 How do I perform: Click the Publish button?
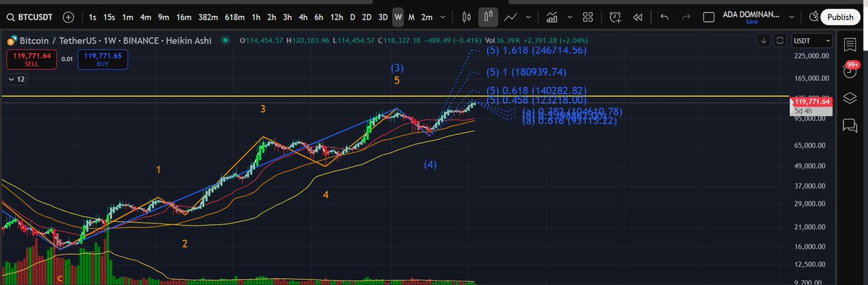pyautogui.click(x=840, y=17)
